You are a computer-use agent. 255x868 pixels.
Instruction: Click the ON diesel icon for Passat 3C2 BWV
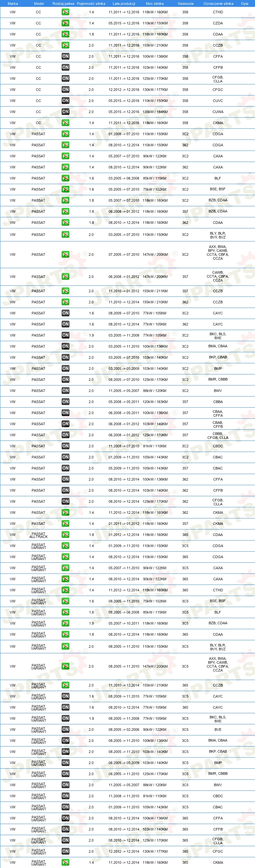[x=66, y=391]
